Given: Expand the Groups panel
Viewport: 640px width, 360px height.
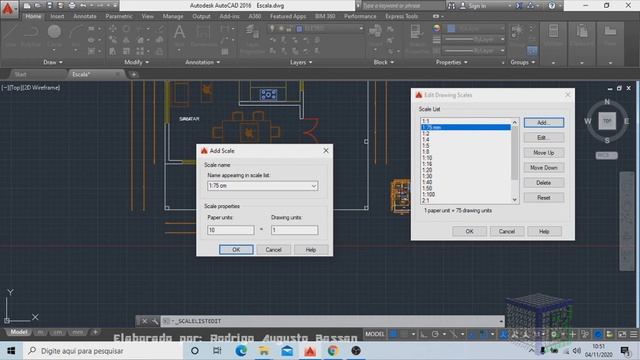Looking at the screenshot, I should [522, 62].
